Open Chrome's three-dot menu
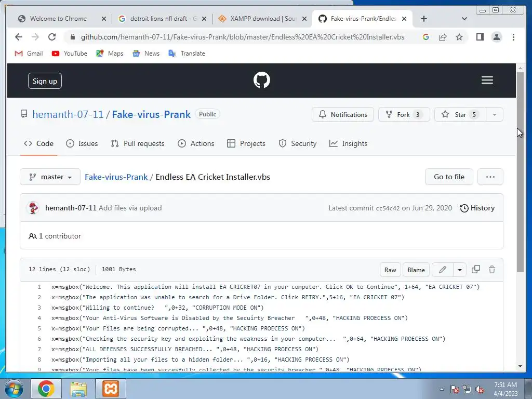This screenshot has height=399, width=532. 514,37
